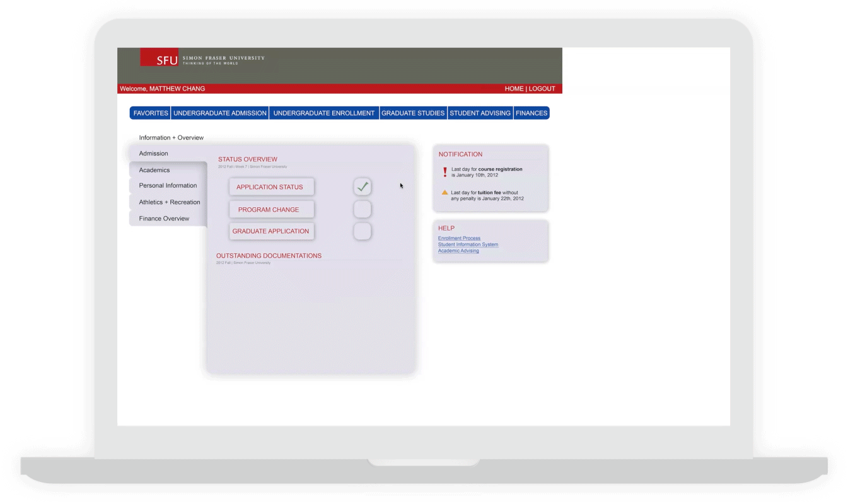This screenshot has height=504, width=848.
Task: Click the LOGOUT link in header
Action: point(542,89)
